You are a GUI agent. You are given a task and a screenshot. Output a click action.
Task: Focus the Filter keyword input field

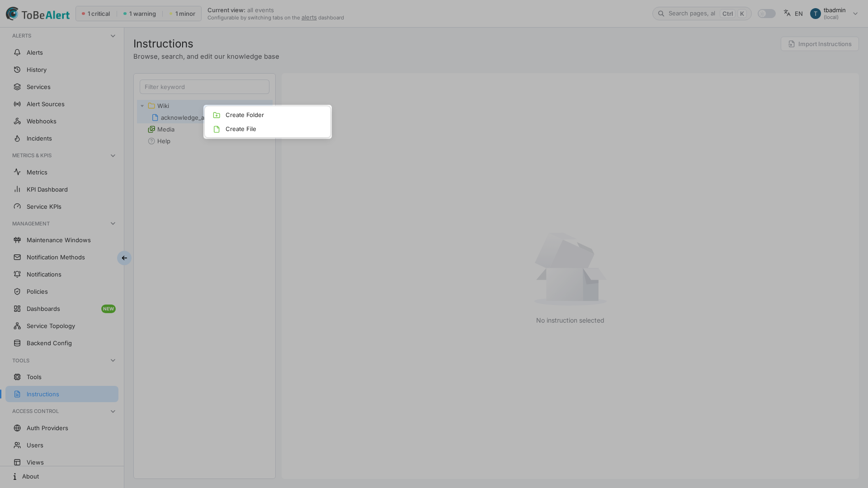pos(204,87)
